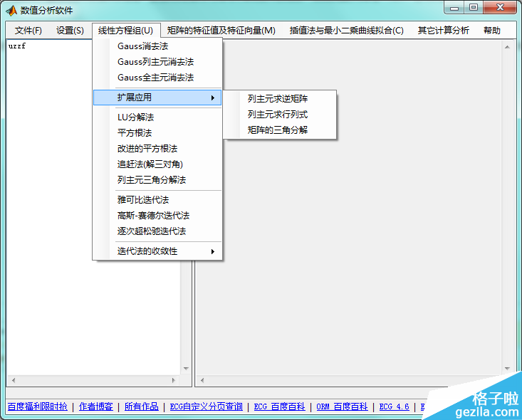This screenshot has height=420, width=522.
Task: Open the 帮助 menu
Action: click(491, 31)
